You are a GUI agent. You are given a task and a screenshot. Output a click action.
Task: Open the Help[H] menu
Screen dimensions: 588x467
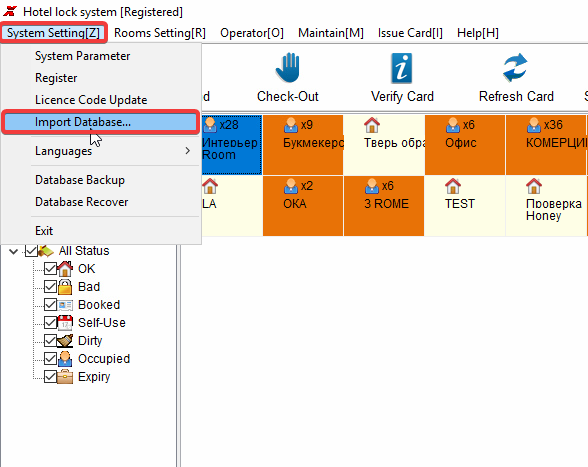(x=478, y=33)
